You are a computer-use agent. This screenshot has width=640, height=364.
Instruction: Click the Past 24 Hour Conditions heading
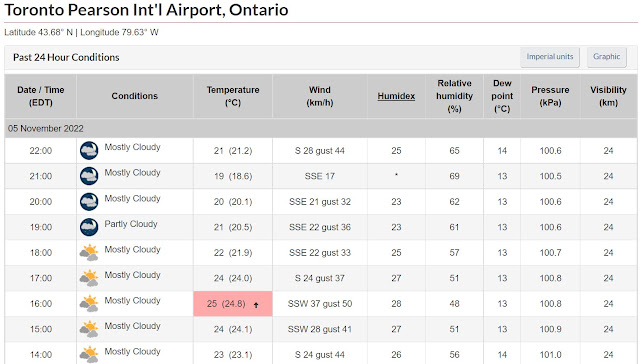(x=66, y=57)
